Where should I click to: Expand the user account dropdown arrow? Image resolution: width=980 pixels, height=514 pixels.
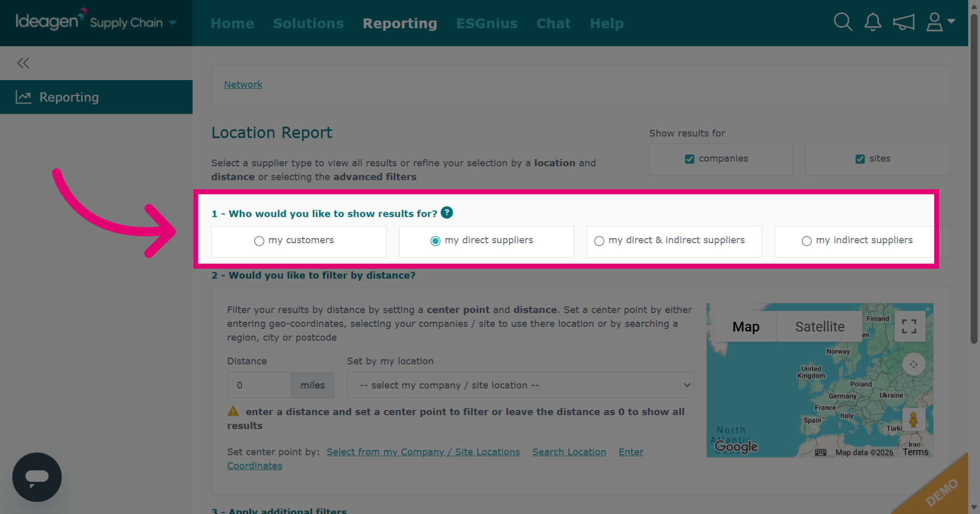pos(951,21)
